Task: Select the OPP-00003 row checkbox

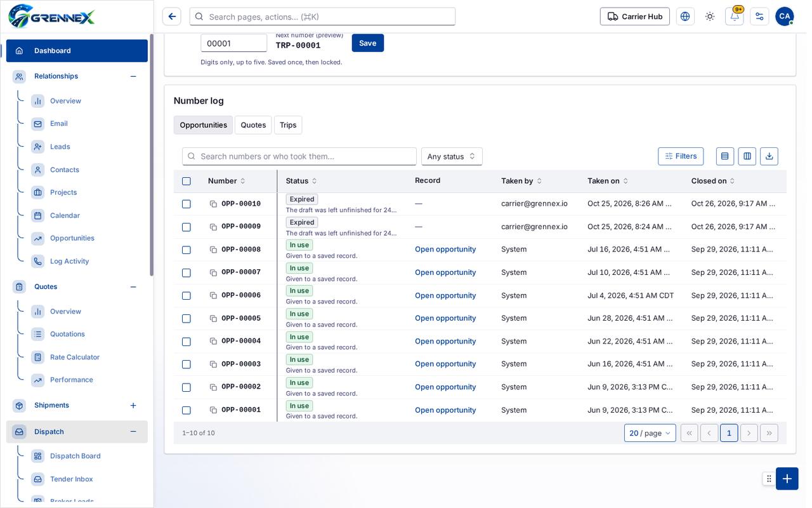Action: click(187, 364)
